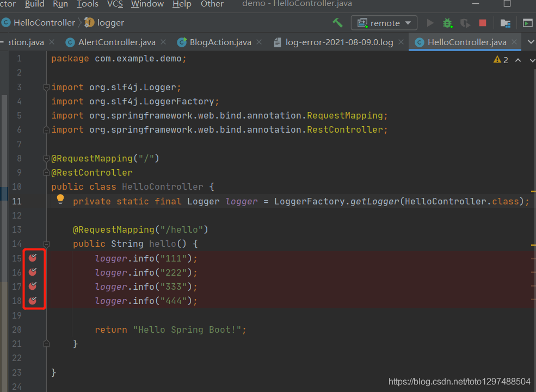Click the Run with Coverage shield icon
The width and height of the screenshot is (536, 392).
(x=465, y=23)
